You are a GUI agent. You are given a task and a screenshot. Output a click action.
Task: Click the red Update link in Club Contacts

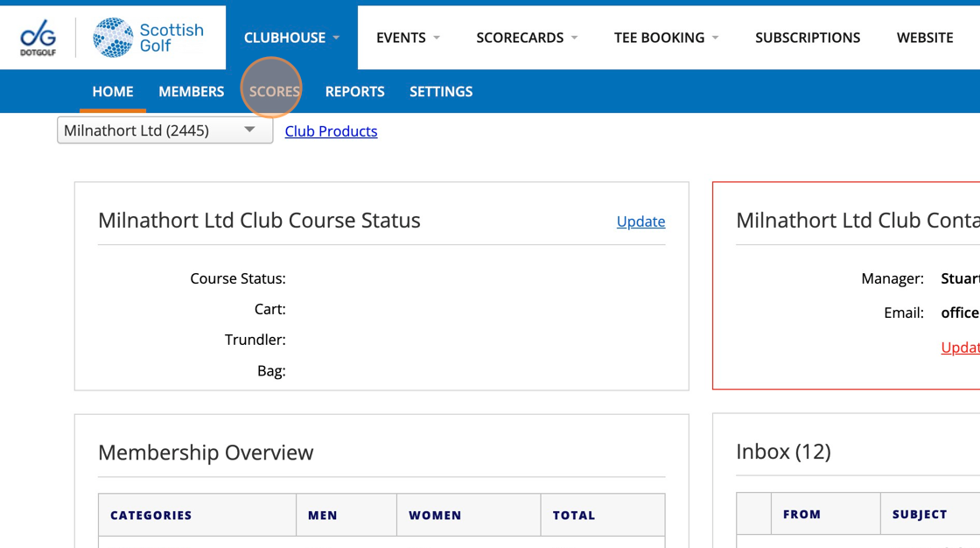coord(961,348)
